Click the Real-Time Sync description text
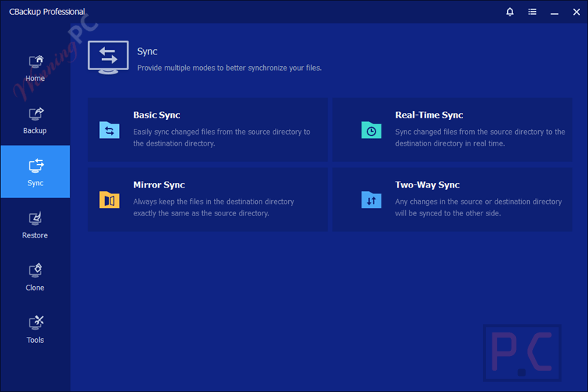Screen dimensions: 588x392 point(480,138)
